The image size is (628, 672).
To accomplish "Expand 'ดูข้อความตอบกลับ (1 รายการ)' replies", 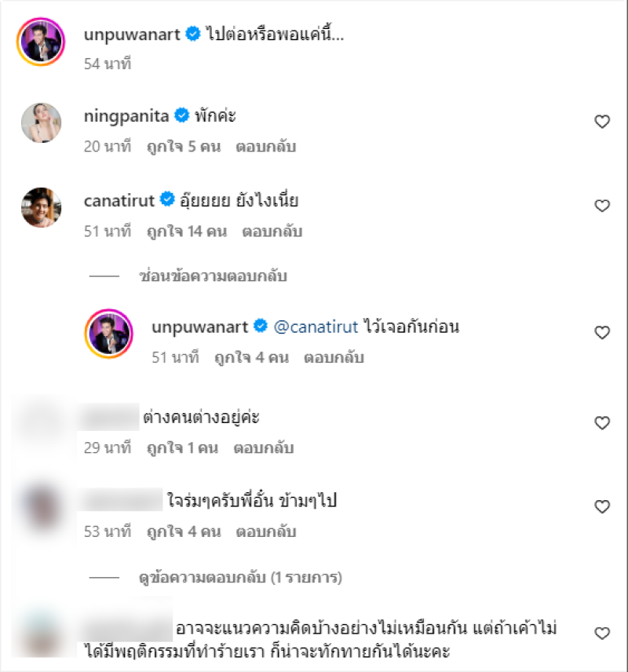I will [240, 577].
